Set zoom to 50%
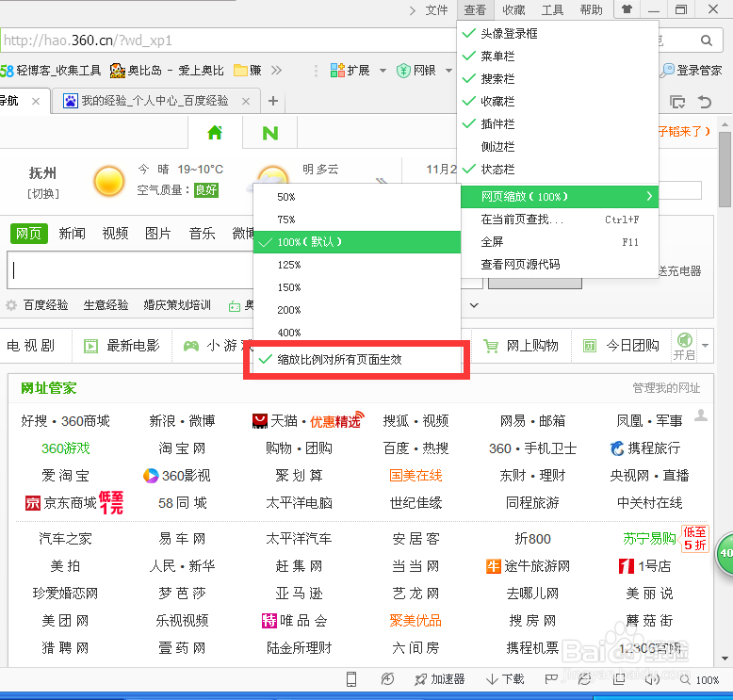This screenshot has width=733, height=700. click(x=357, y=197)
